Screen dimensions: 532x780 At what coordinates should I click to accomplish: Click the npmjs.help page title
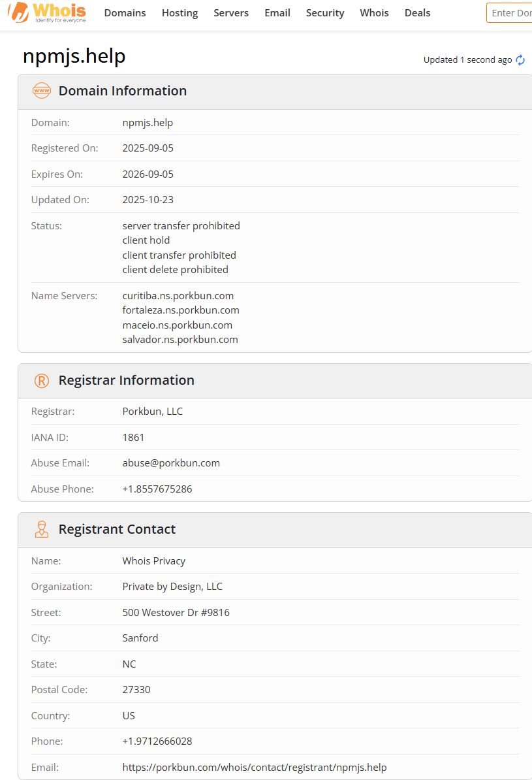click(x=74, y=56)
